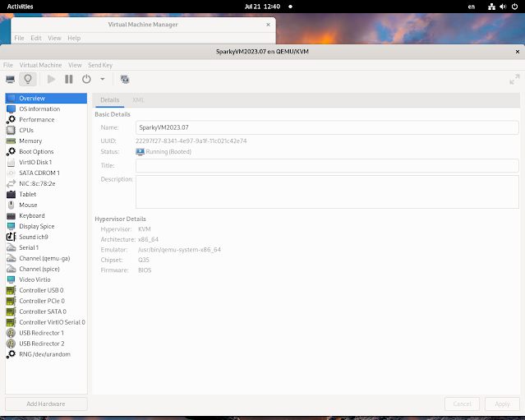Switch to fullscreen view using arrows icon
Screen dimensions: 525x420
pyautogui.click(x=514, y=80)
